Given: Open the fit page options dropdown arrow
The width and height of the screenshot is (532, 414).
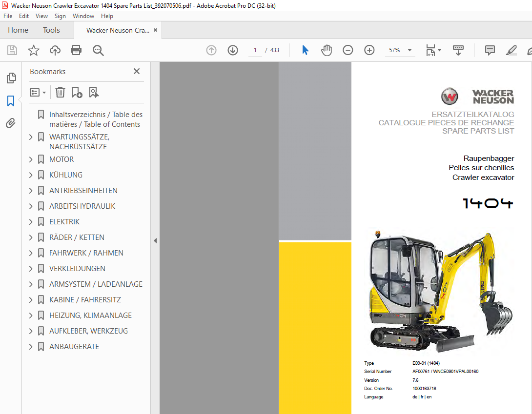Looking at the screenshot, I should click(439, 50).
